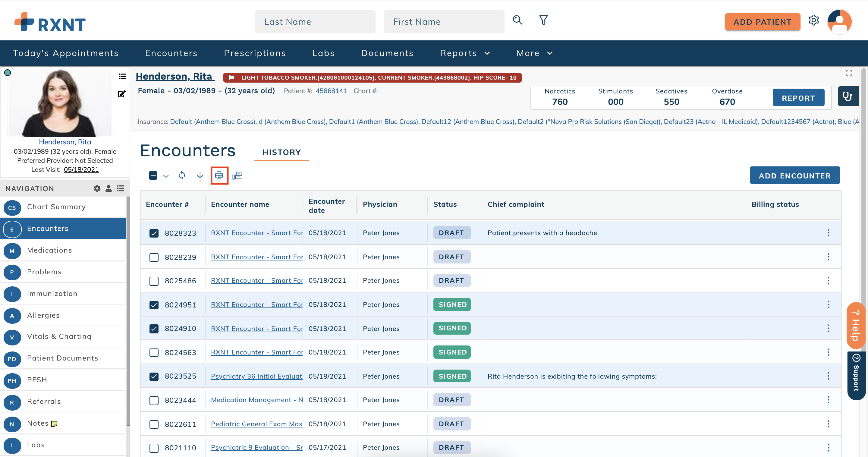The width and height of the screenshot is (868, 457).
Task: Open Medications in navigation
Action: (x=63, y=251)
